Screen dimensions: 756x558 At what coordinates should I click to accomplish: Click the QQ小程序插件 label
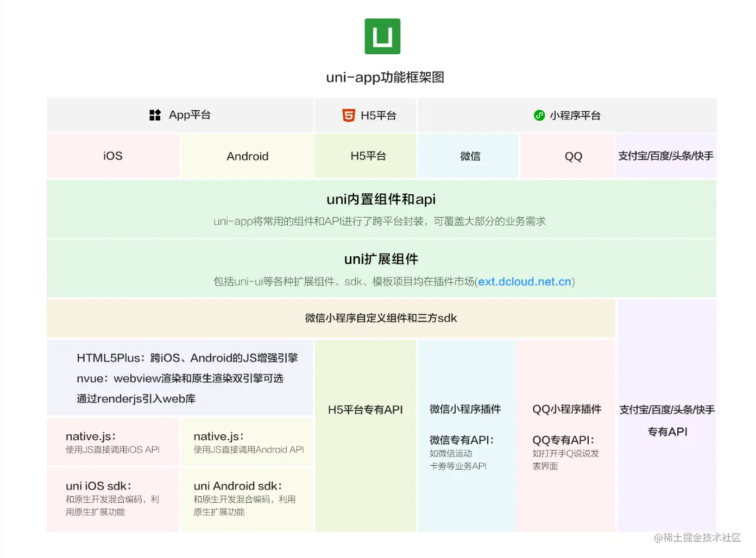[x=566, y=409]
